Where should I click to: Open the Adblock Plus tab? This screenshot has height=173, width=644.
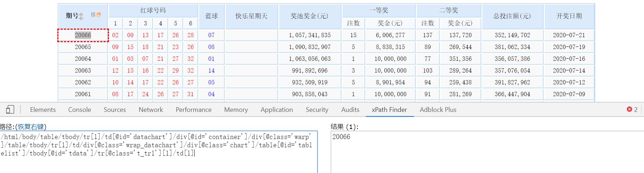[x=438, y=110]
